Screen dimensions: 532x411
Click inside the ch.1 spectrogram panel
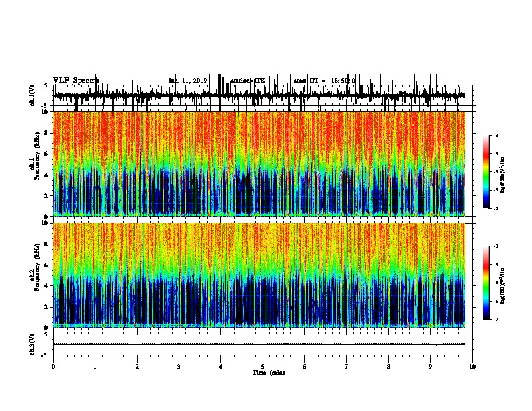[x=259, y=164]
